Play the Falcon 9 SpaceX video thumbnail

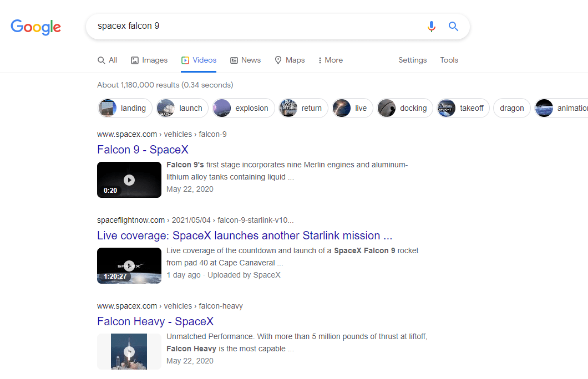tap(129, 180)
